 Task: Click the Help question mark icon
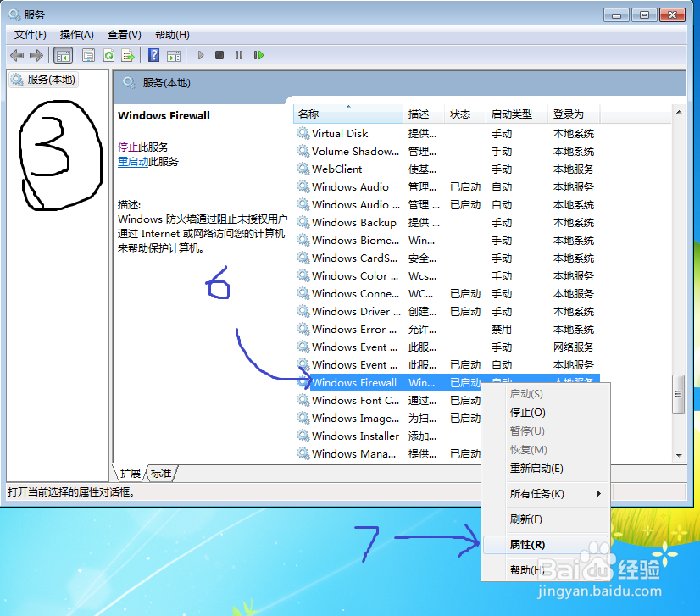point(153,55)
